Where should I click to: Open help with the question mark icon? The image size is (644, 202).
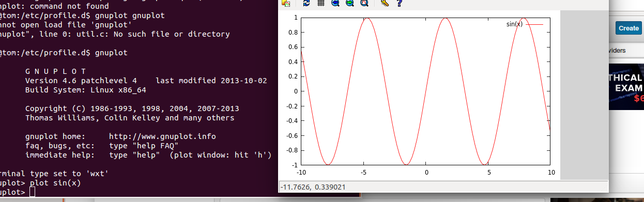398,3
